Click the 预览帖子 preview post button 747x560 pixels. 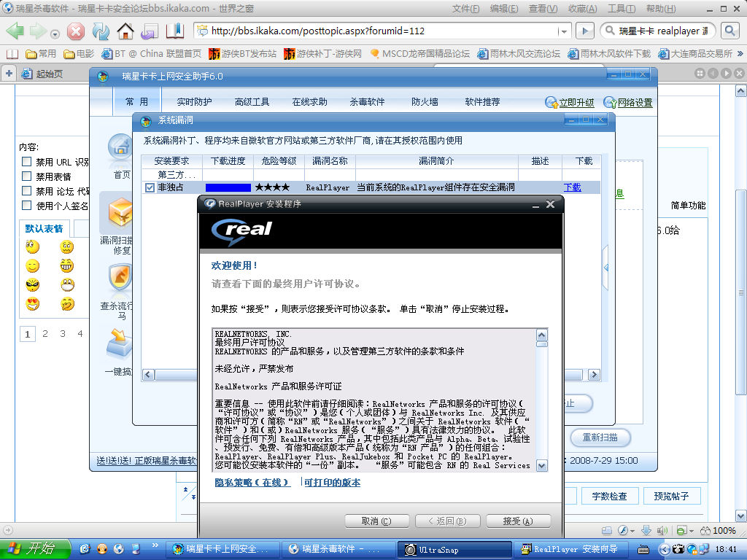[x=672, y=496]
